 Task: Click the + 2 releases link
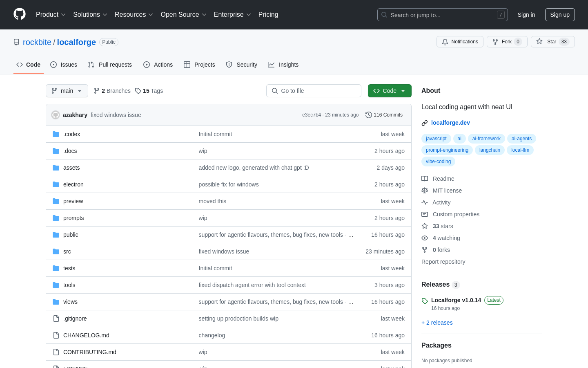tap(437, 323)
